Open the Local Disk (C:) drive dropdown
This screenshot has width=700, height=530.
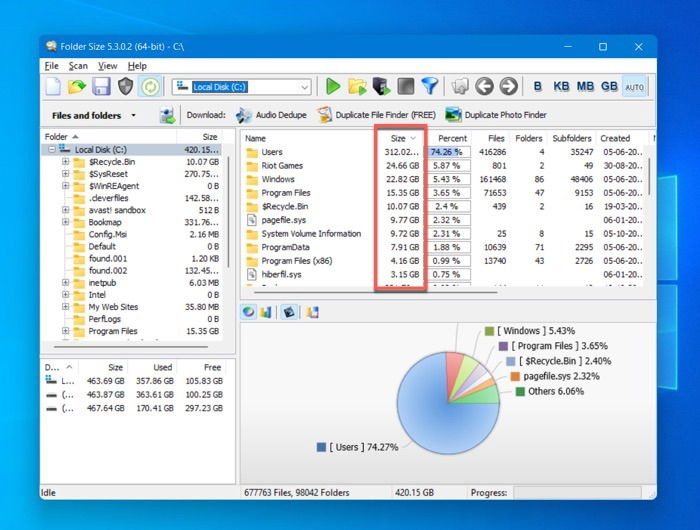(x=304, y=87)
